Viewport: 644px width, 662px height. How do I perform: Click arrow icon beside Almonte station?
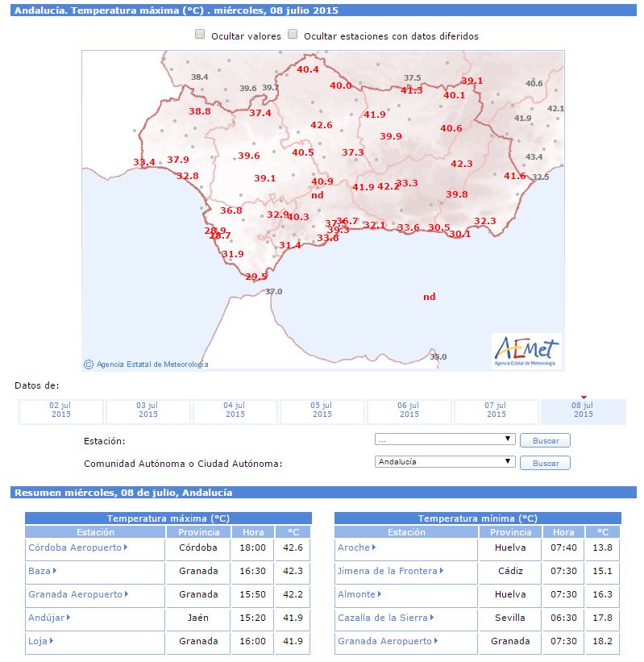click(380, 595)
